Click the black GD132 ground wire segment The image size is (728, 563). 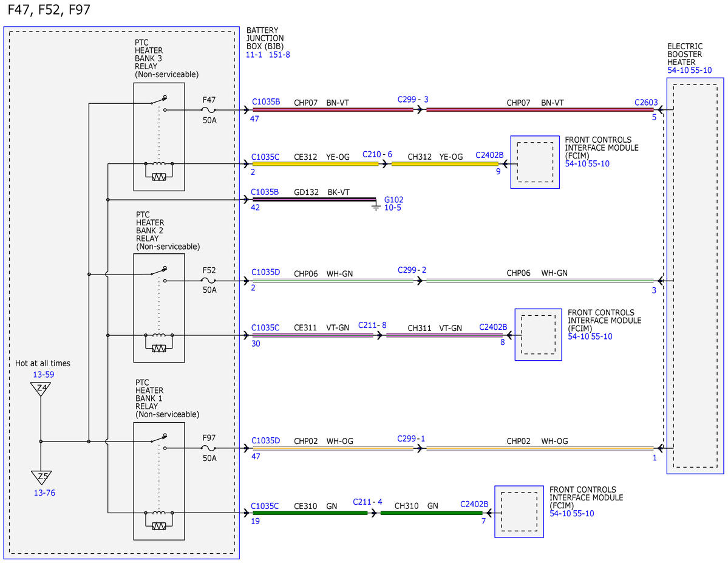pyautogui.click(x=314, y=200)
